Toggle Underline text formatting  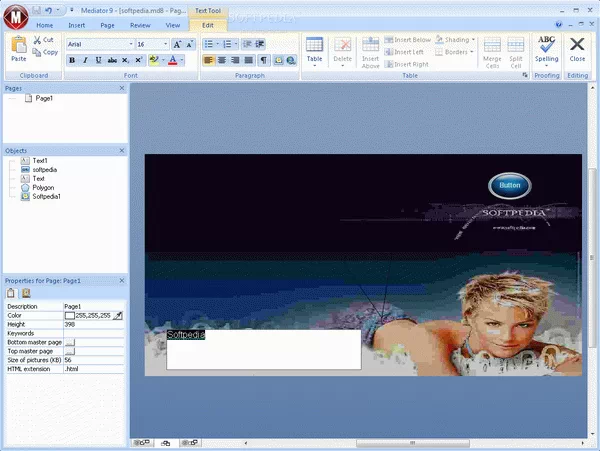(99, 60)
